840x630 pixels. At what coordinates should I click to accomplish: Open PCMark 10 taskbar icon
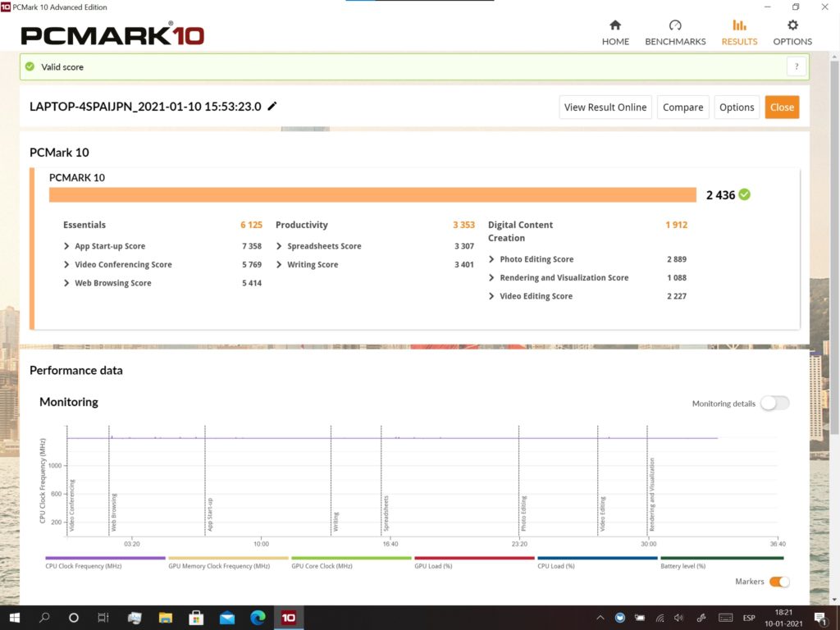[x=288, y=618]
